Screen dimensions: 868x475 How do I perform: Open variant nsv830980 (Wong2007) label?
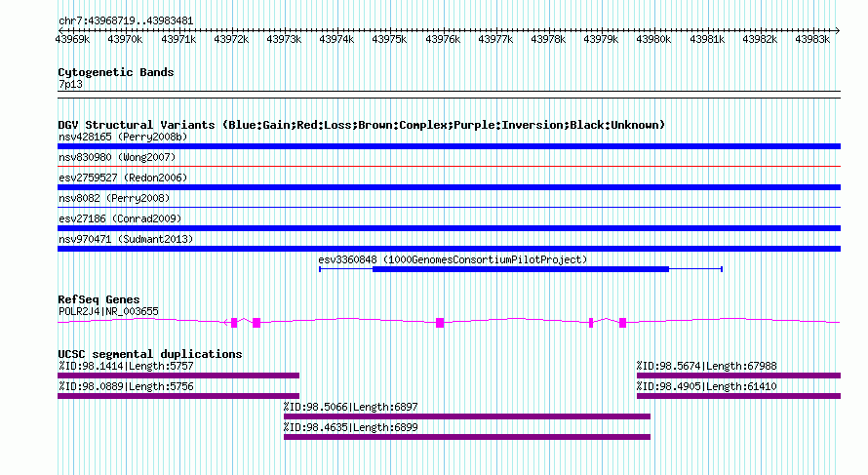117,157
